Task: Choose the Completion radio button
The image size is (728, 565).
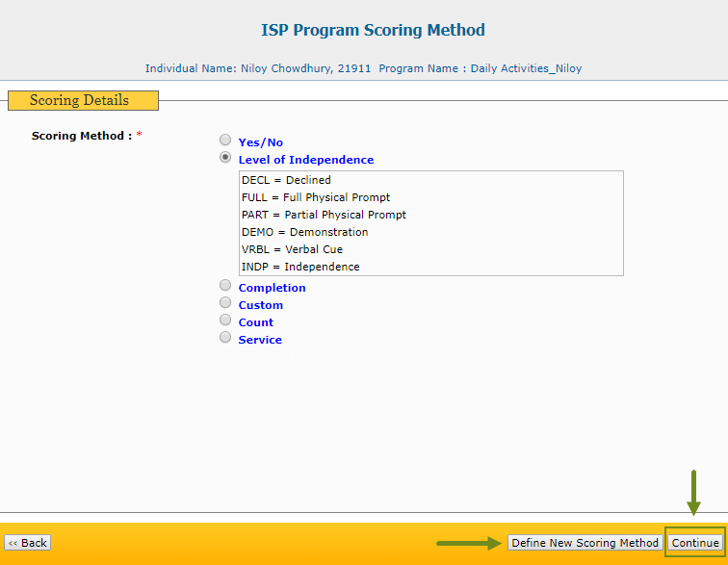Action: (225, 285)
